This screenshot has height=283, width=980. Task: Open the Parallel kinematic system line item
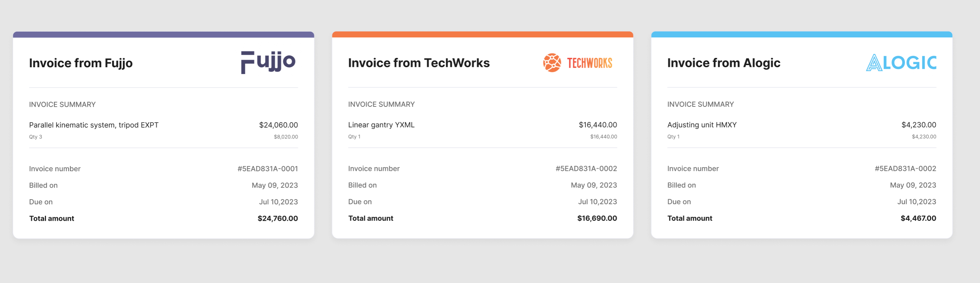click(x=164, y=130)
